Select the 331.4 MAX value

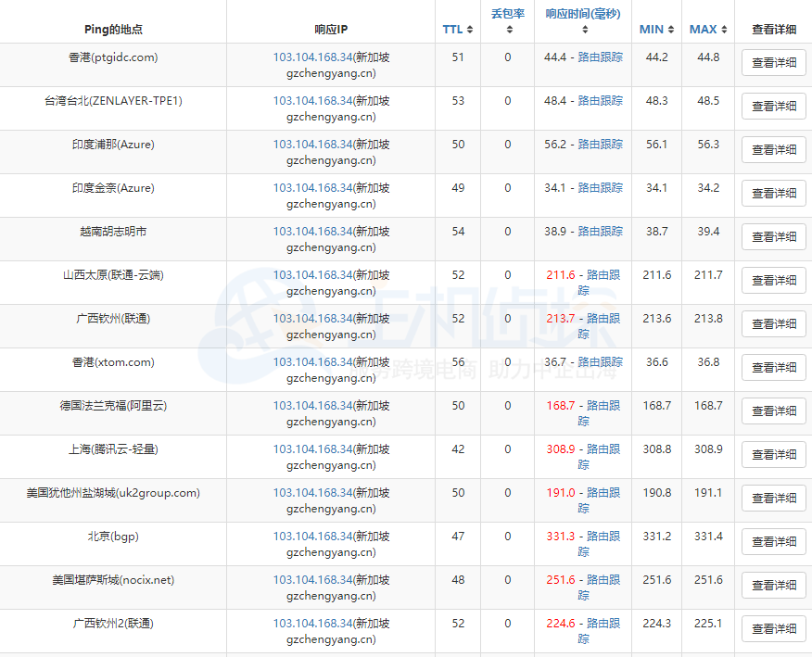click(x=708, y=536)
